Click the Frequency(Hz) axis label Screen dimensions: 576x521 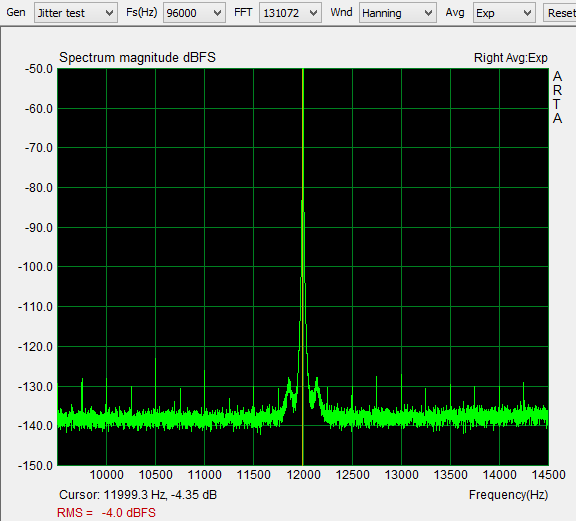point(508,495)
